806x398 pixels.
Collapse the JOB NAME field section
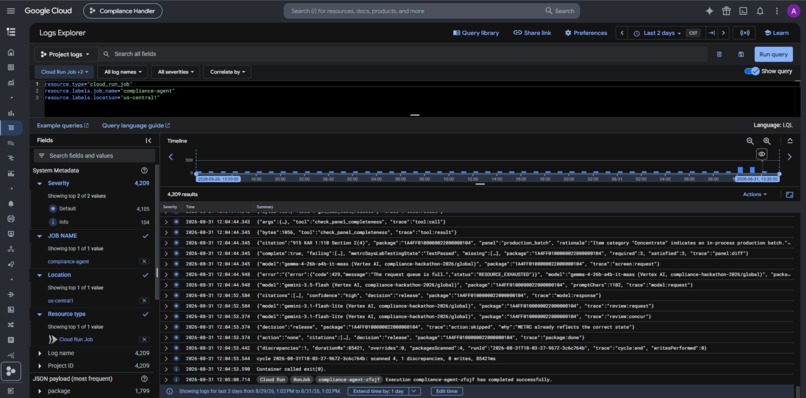40,236
